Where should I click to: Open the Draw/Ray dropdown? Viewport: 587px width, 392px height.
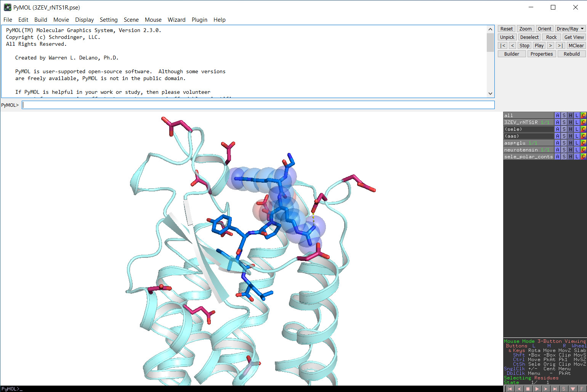tap(570, 29)
